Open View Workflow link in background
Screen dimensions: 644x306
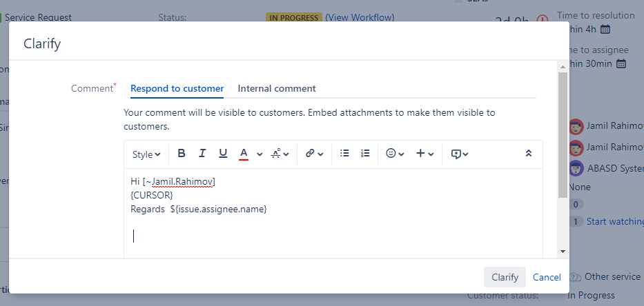click(360, 17)
